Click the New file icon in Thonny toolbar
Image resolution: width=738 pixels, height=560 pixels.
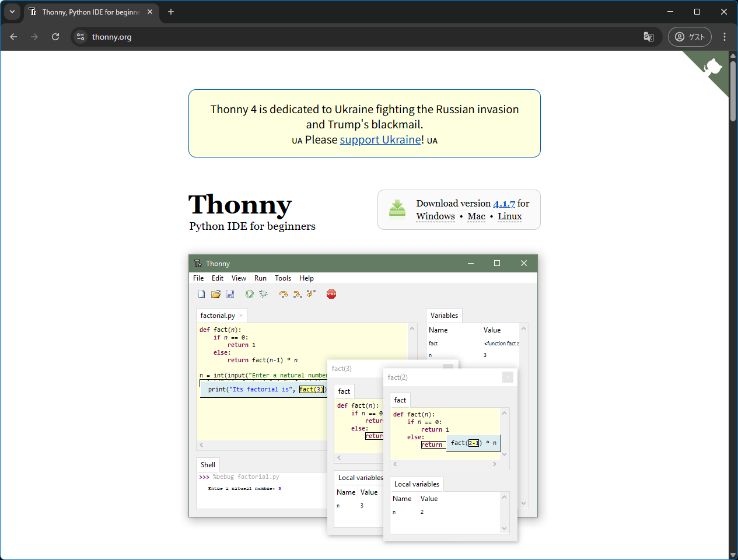tap(201, 294)
